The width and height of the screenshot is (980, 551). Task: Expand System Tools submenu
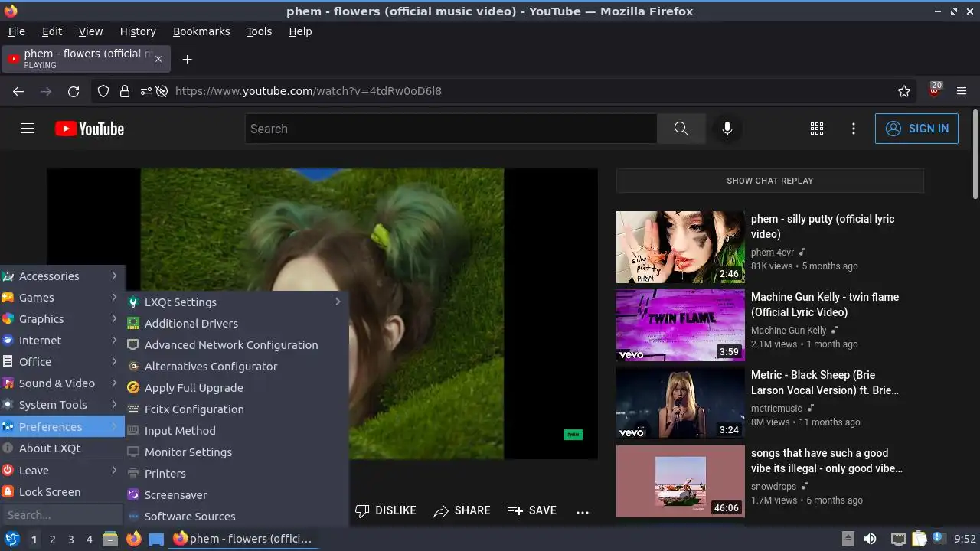62,405
